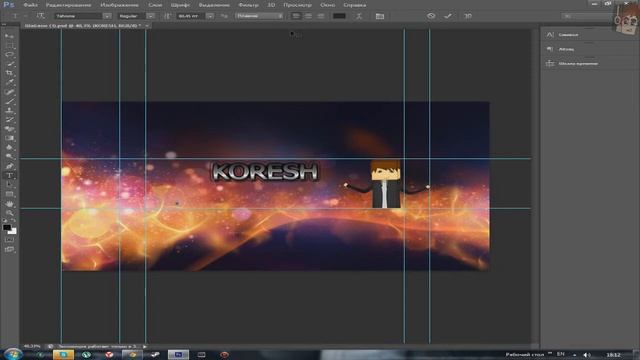
Task: Cancel the current text edit
Action: (431, 16)
